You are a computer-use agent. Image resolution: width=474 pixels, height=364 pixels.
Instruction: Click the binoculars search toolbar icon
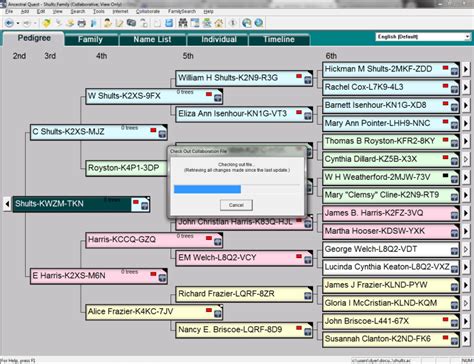(183, 23)
